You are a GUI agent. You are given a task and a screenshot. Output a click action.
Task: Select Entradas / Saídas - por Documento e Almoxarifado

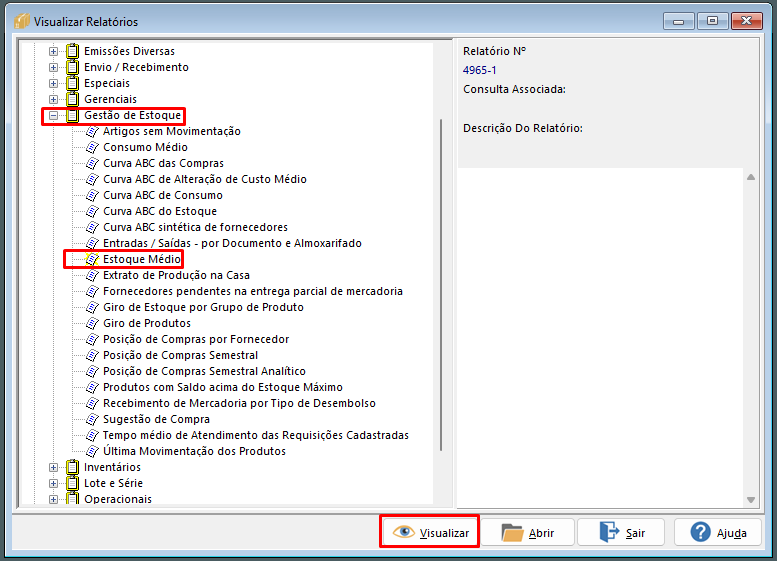pos(232,243)
